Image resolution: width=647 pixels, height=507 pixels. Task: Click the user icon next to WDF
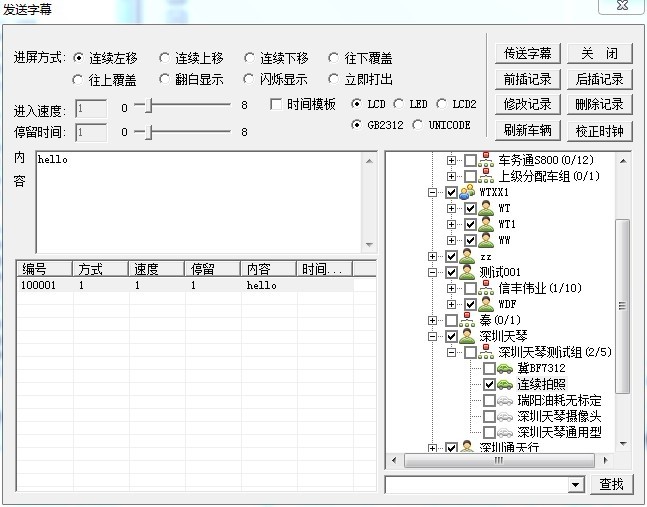click(x=486, y=304)
